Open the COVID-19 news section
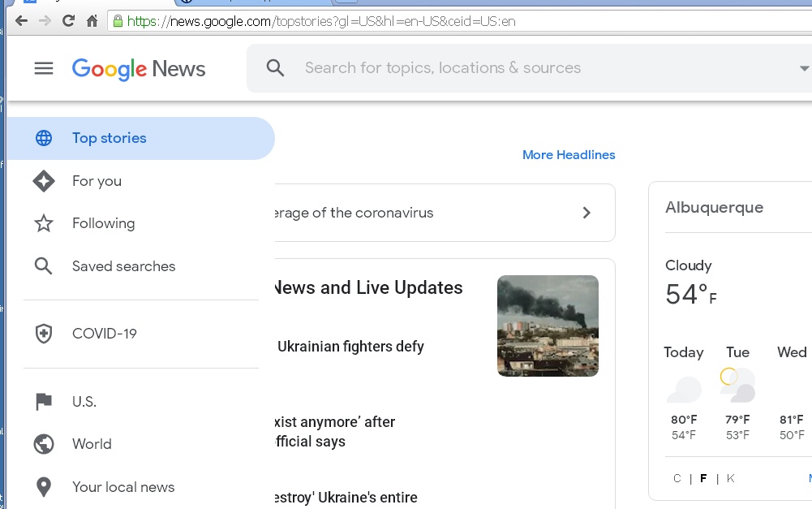 (141, 334)
